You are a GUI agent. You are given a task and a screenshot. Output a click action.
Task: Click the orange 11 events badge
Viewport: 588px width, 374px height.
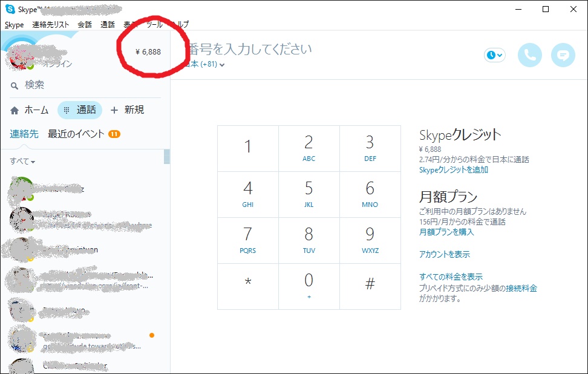click(x=114, y=134)
